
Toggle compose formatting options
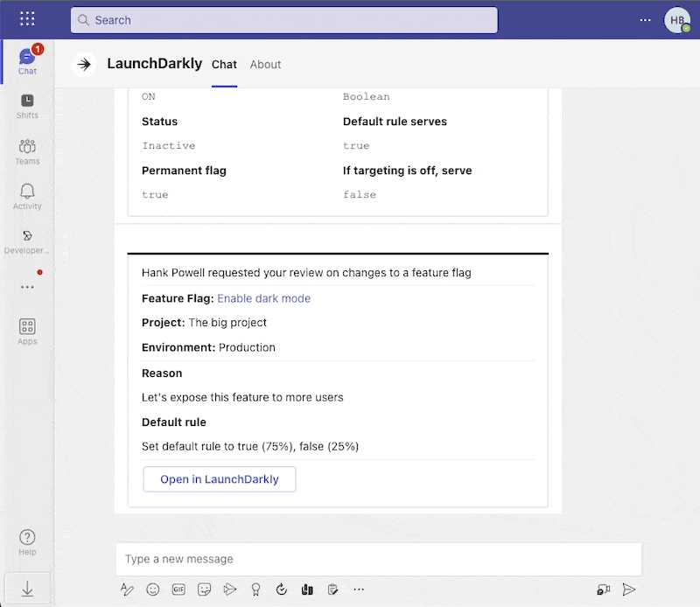click(x=127, y=590)
